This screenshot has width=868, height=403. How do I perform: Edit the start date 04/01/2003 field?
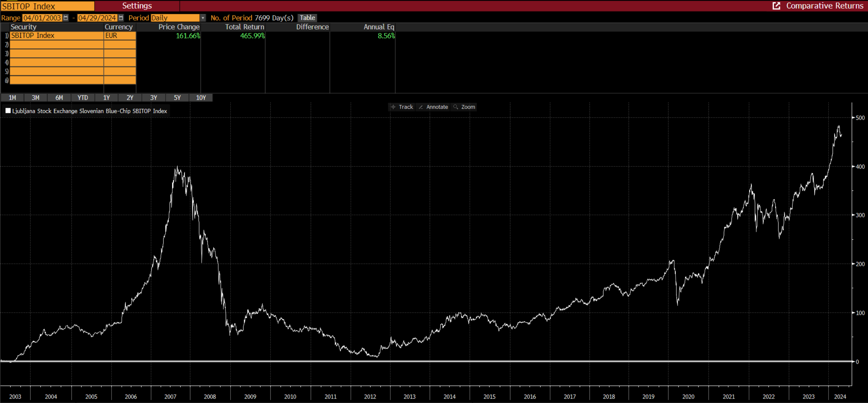click(42, 18)
